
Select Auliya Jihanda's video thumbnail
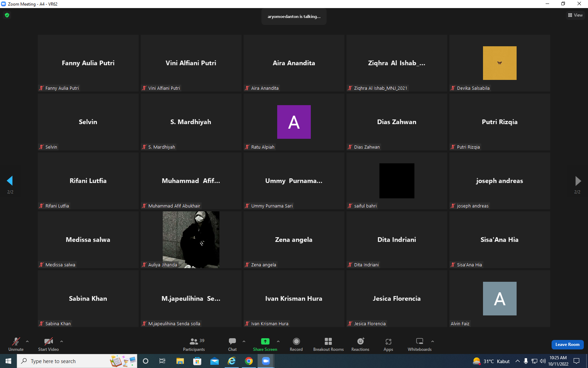click(x=191, y=240)
